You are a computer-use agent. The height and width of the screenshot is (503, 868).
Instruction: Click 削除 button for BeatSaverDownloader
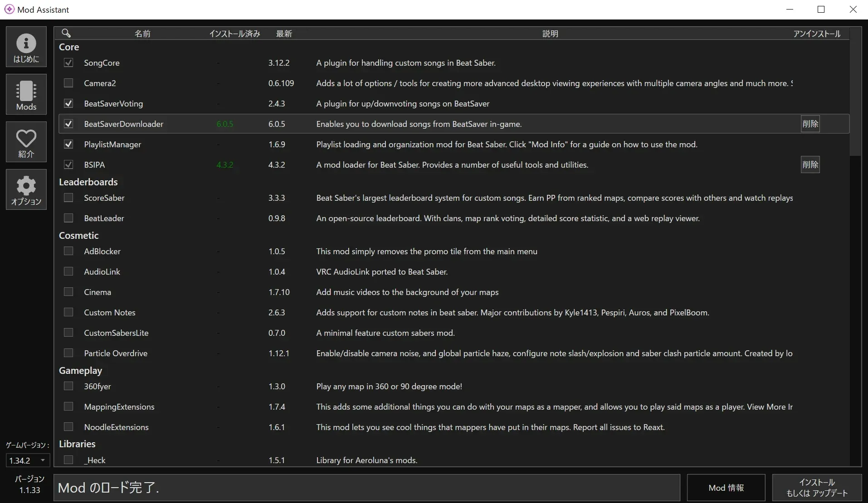tap(810, 124)
